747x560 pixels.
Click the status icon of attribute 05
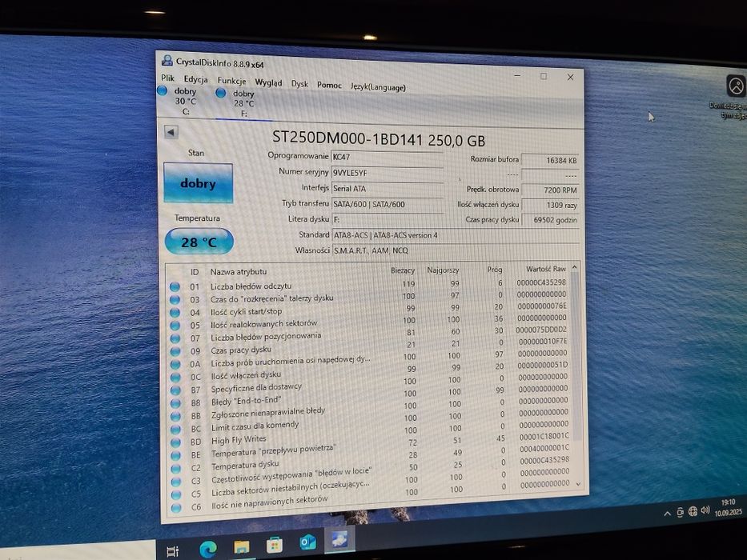tap(175, 326)
